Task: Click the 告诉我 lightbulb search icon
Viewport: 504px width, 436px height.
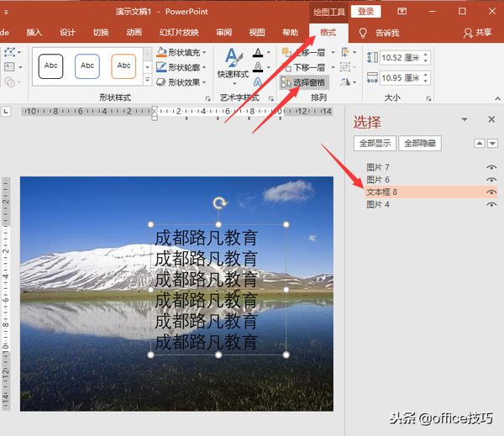Action: pos(363,33)
